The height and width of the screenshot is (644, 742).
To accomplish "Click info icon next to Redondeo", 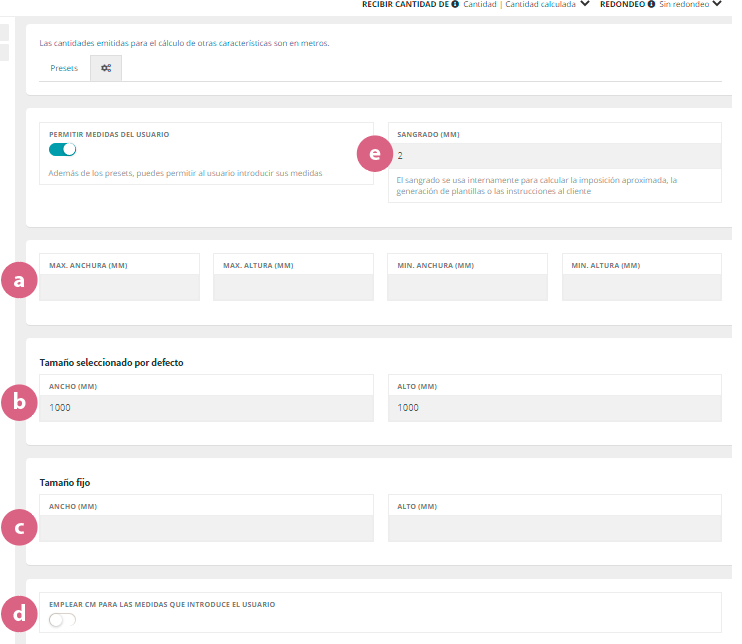I will [651, 4].
